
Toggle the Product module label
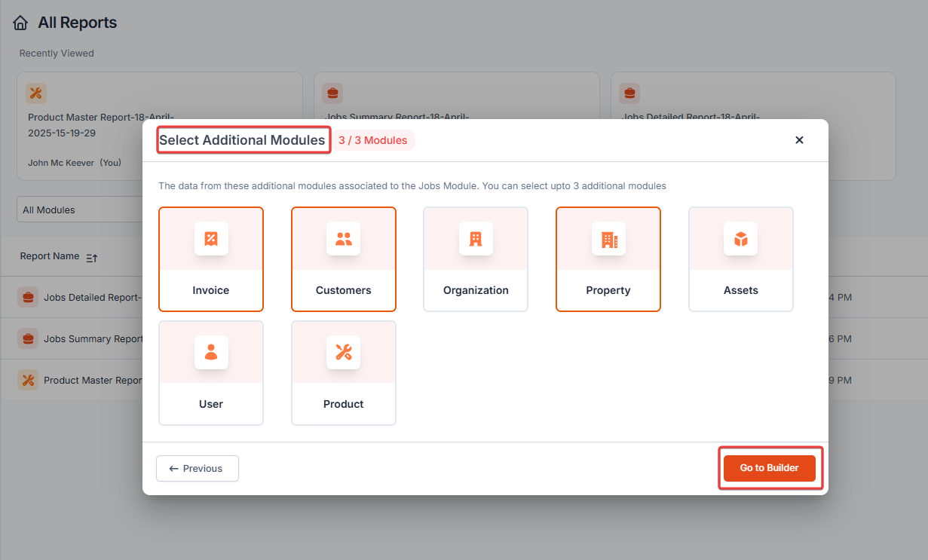[344, 404]
